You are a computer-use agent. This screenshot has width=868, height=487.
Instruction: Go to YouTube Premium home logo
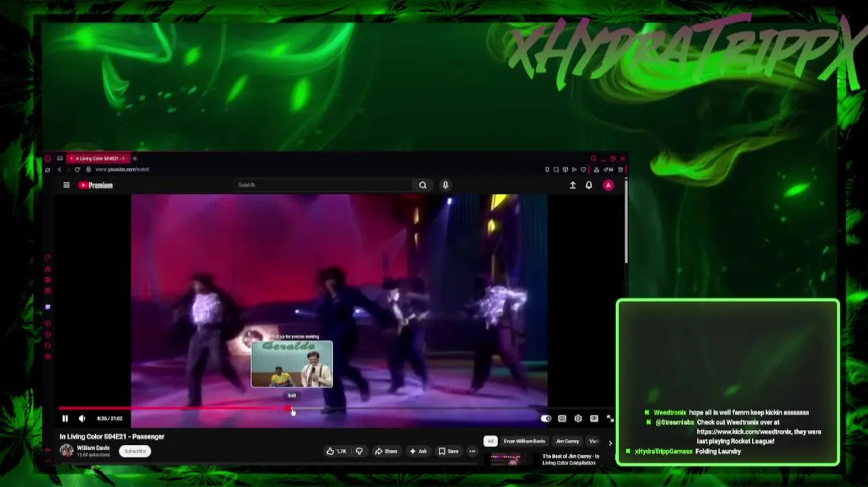click(96, 185)
